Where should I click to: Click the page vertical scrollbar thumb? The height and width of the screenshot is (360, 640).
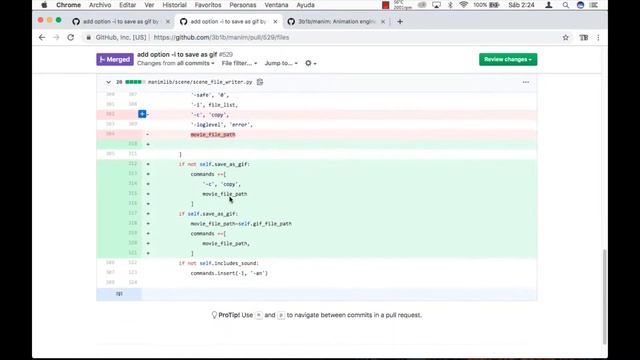pyautogui.click(x=604, y=297)
